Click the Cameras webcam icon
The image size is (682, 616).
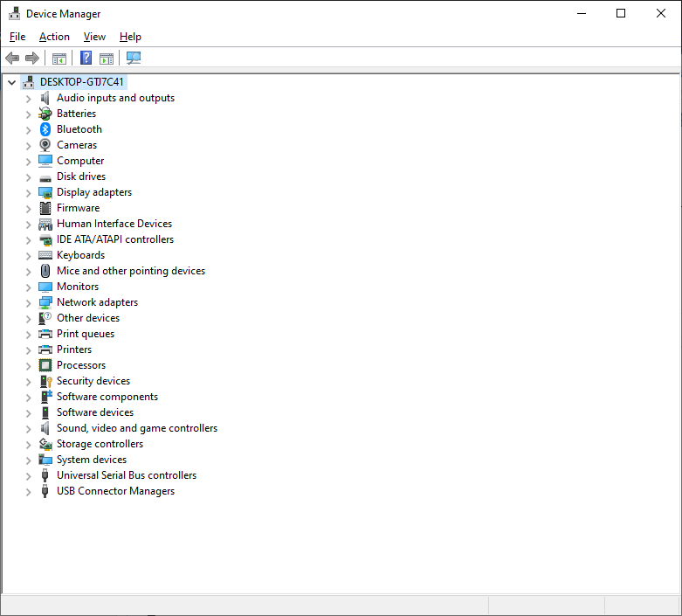pos(45,145)
